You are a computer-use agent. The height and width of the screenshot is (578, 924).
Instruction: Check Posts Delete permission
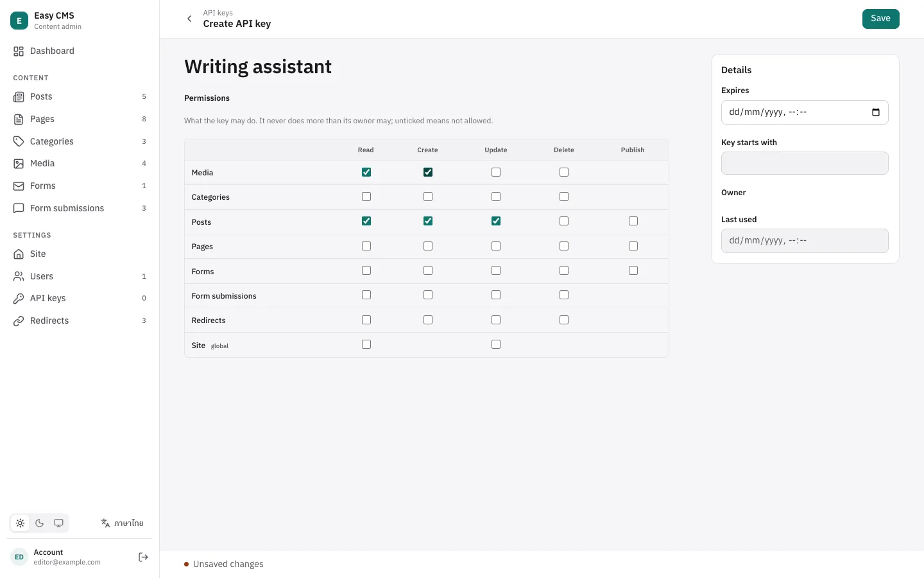[564, 221]
